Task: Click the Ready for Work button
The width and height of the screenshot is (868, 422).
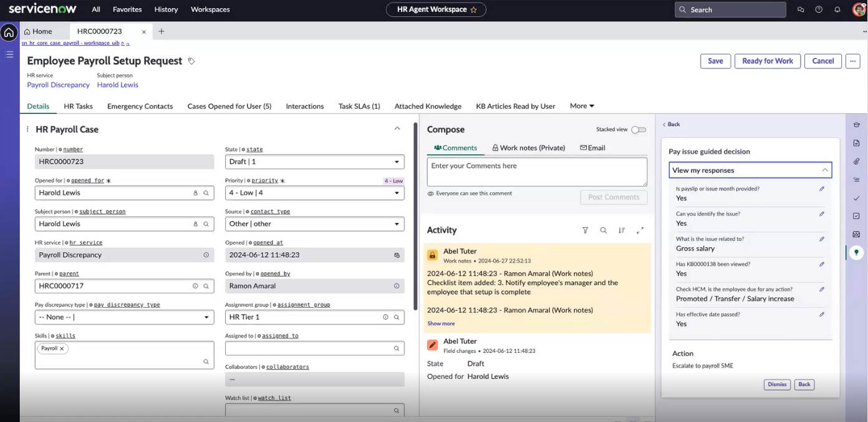Action: [768, 61]
